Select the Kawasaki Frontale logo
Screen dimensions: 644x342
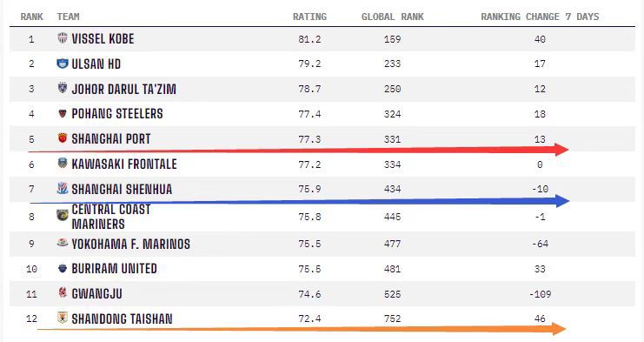[63, 164]
